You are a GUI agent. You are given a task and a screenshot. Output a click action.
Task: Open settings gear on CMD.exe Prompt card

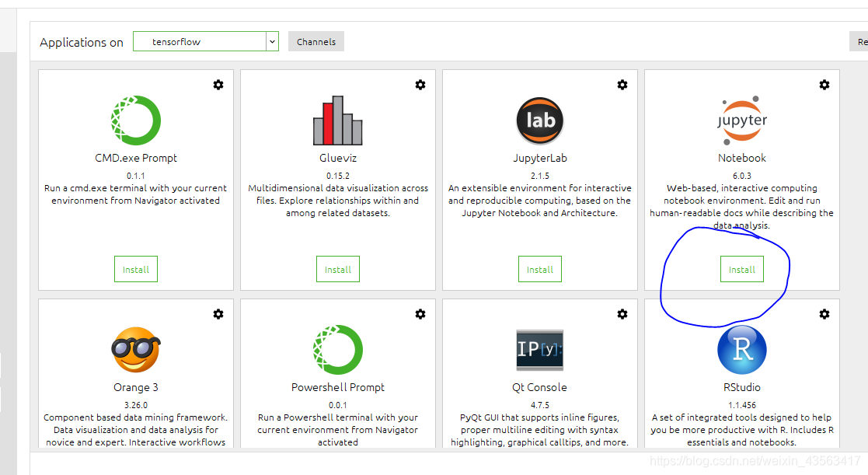tap(218, 85)
